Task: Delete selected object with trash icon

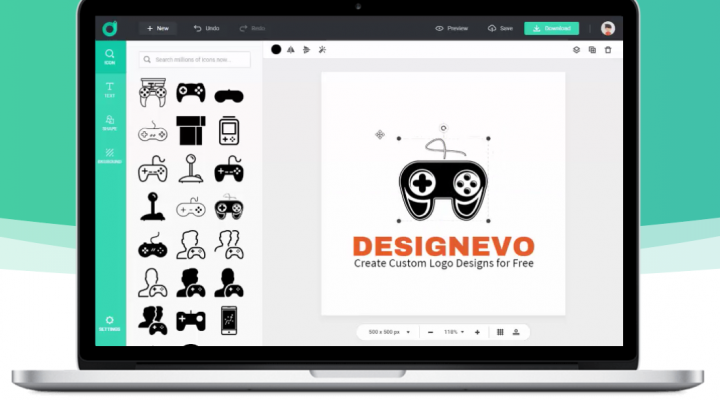Action: [x=607, y=49]
